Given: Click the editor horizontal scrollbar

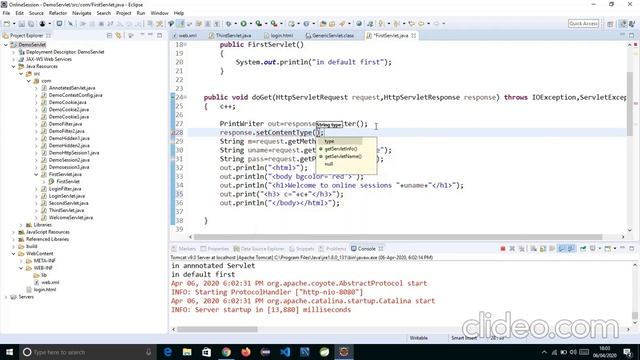Looking at the screenshot, I should coord(398,237).
